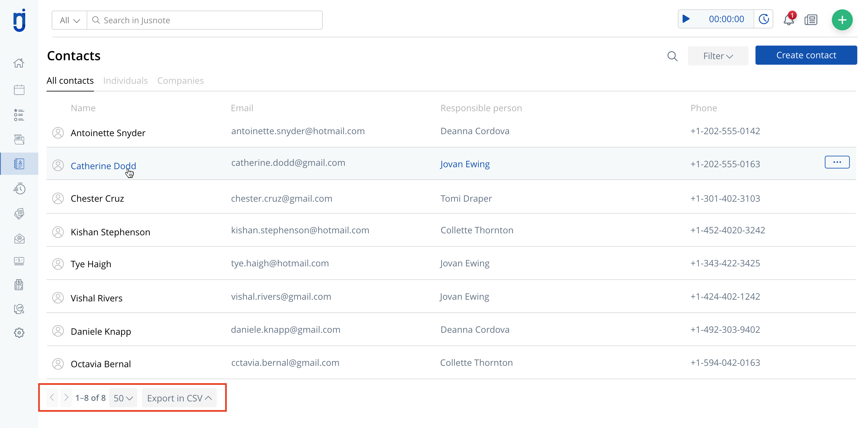Click the 1–8 of 8 page count
The height and width of the screenshot is (428, 868).
pyautogui.click(x=90, y=398)
